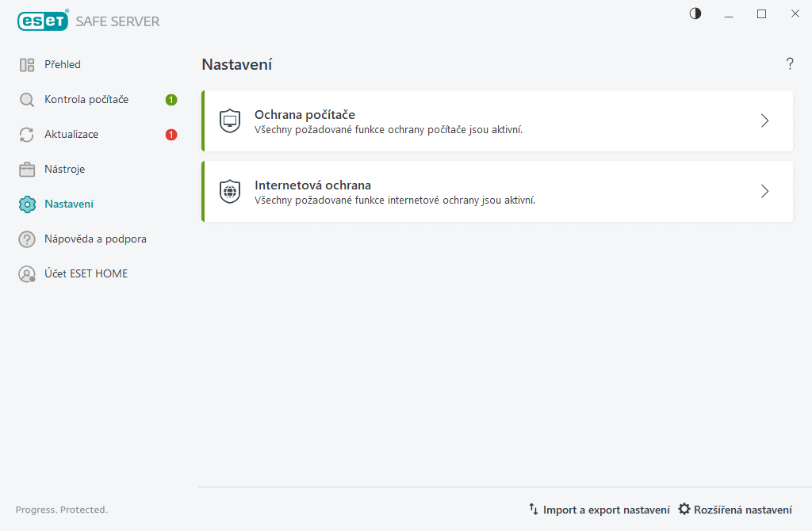Click the red notification badge on Aktualizace

point(171,135)
